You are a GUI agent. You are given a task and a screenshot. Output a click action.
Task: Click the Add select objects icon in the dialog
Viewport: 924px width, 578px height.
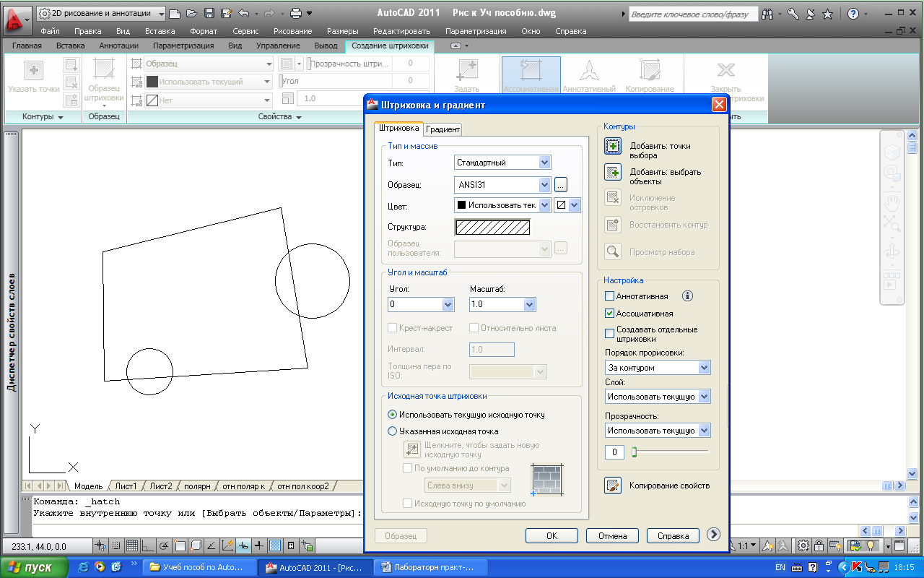613,172
